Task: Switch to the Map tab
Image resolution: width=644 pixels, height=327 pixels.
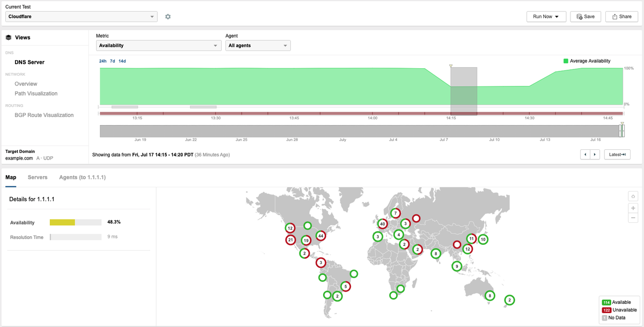Action: [11, 177]
